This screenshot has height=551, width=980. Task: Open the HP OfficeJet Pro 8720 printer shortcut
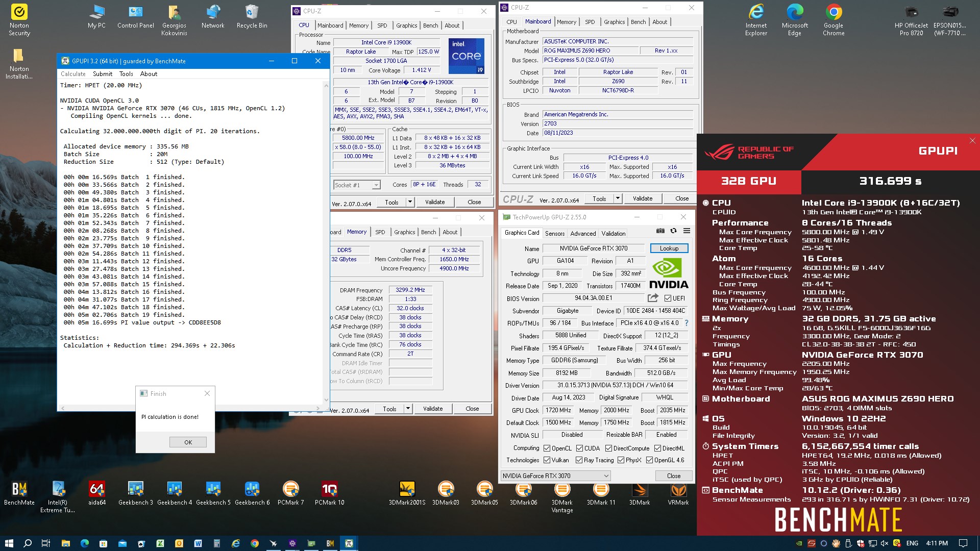911,20
